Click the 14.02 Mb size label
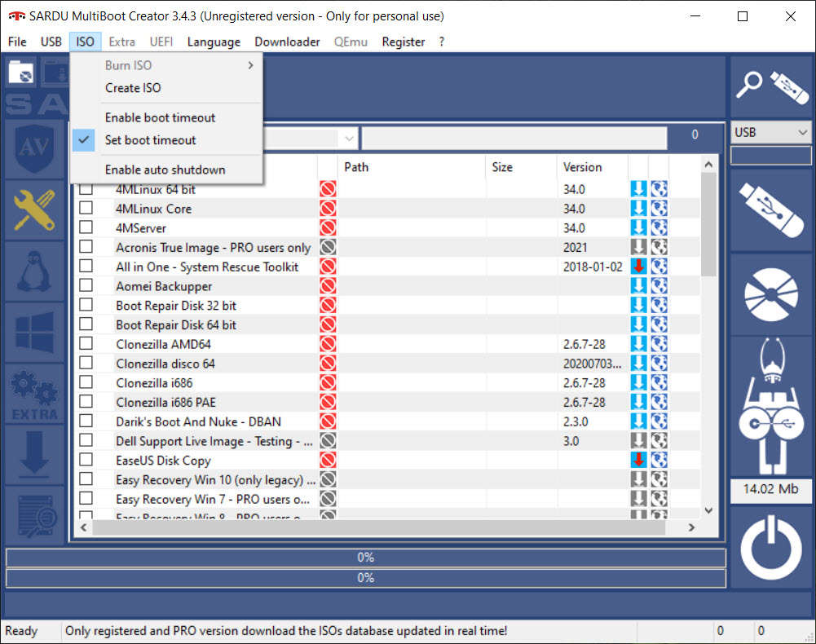Image resolution: width=816 pixels, height=644 pixels. [770, 489]
